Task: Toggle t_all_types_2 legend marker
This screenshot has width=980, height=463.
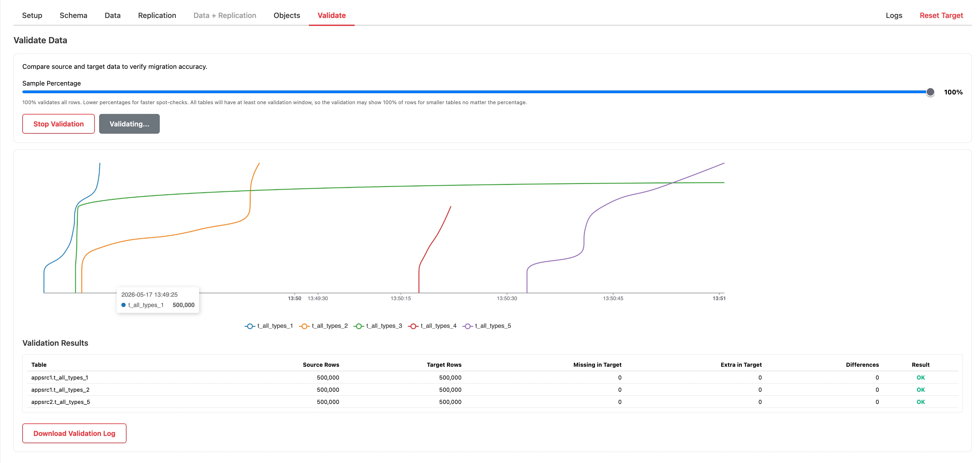Action: (x=304, y=326)
